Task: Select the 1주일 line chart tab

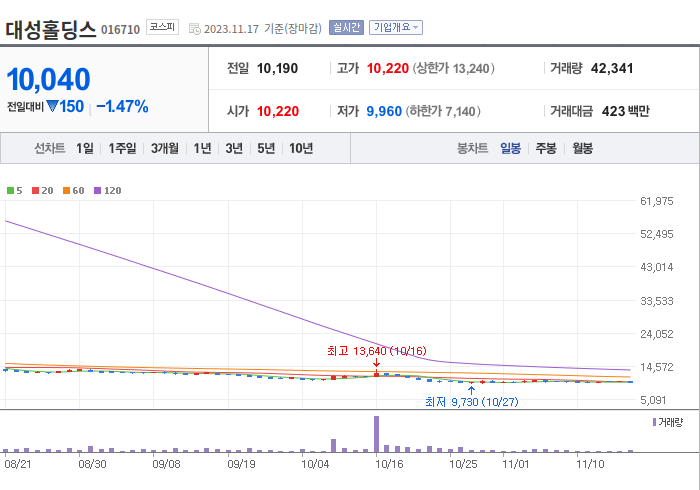Action: click(x=122, y=148)
